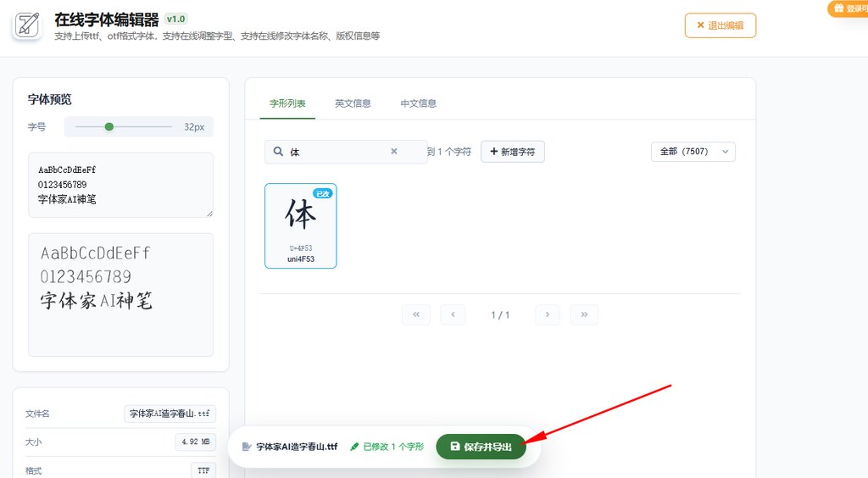The width and height of the screenshot is (868, 478).
Task: Click the font editor logo icon
Action: coord(27,25)
